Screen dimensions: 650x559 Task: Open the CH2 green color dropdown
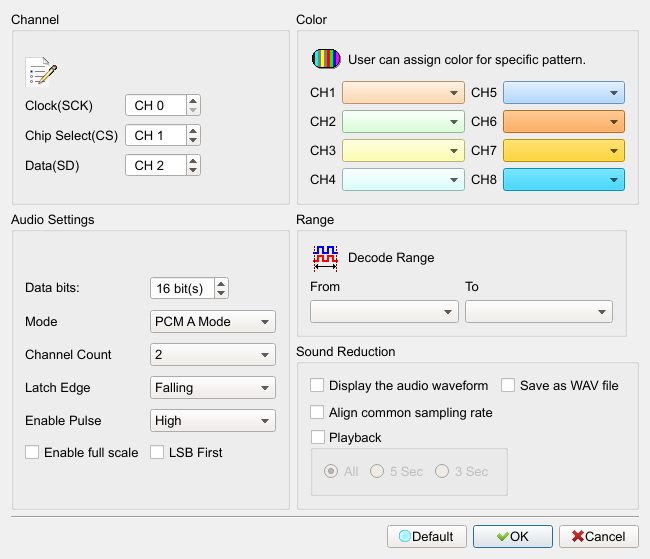403,122
